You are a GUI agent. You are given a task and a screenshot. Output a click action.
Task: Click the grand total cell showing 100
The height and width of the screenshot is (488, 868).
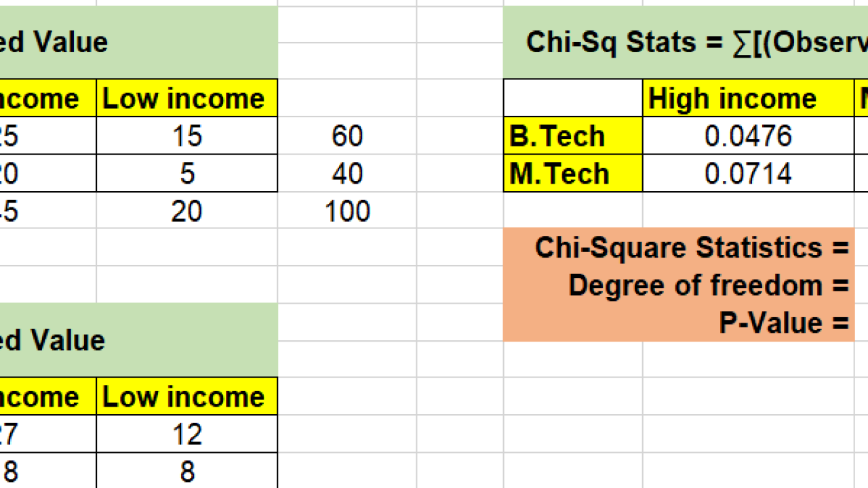[x=347, y=211]
